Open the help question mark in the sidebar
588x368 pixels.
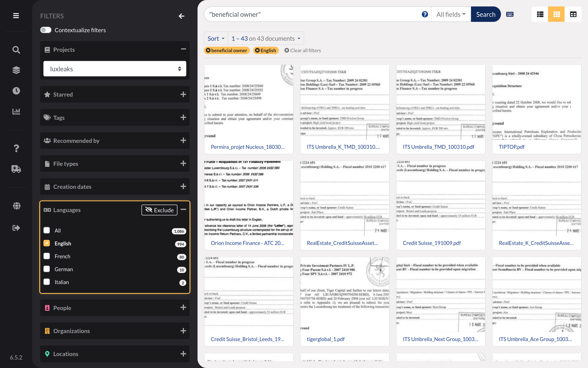16,148
